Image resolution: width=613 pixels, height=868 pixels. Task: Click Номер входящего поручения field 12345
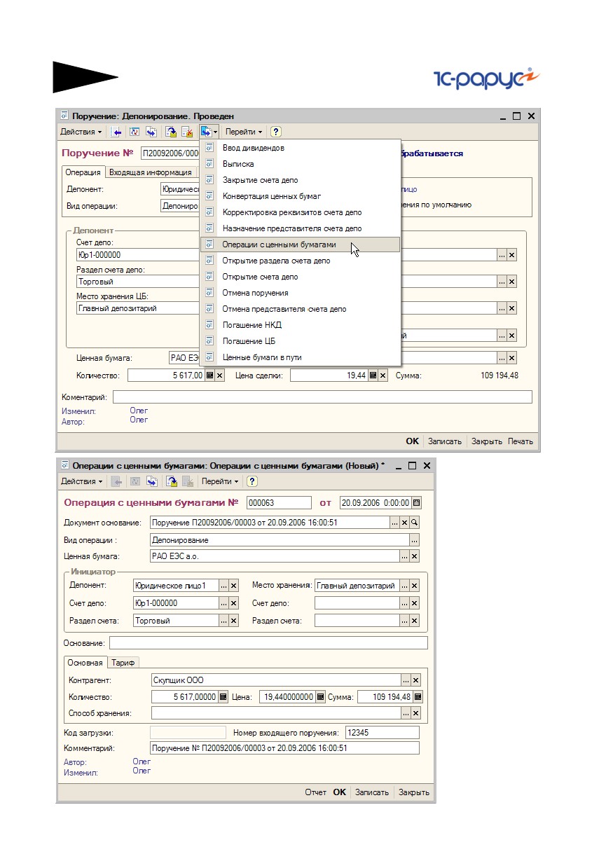pos(381,733)
